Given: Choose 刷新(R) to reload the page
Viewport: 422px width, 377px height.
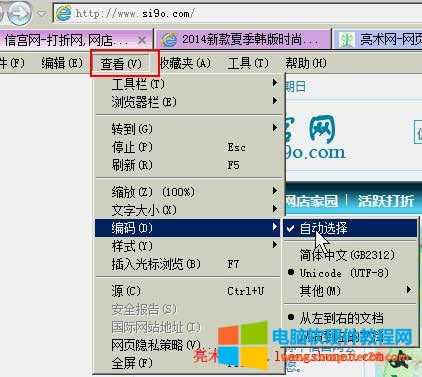Looking at the screenshot, I should [188, 165].
